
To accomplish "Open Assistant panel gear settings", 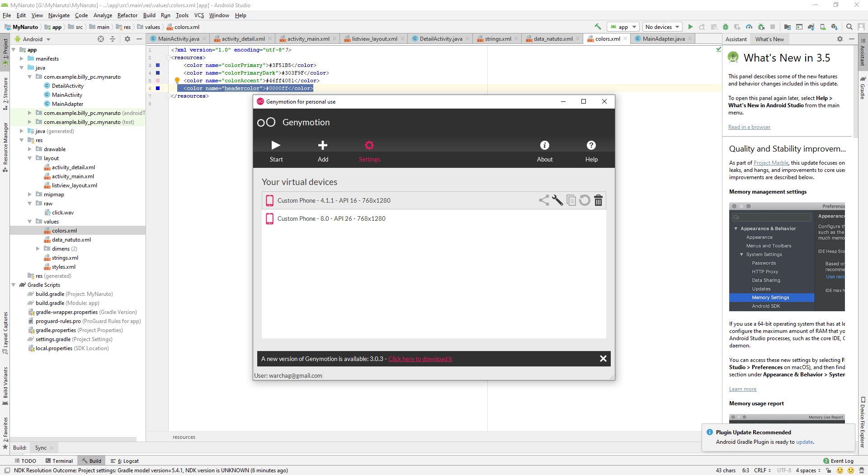I will pyautogui.click(x=840, y=39).
